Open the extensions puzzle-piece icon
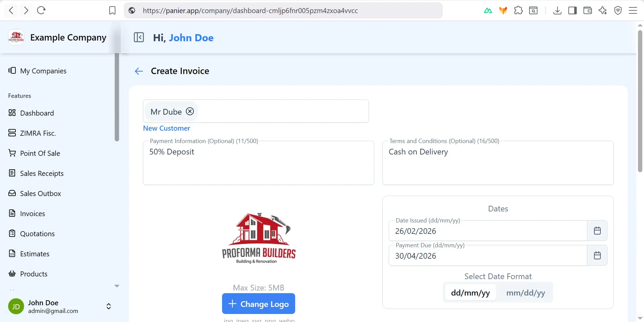This screenshot has height=322, width=644. 518,11
